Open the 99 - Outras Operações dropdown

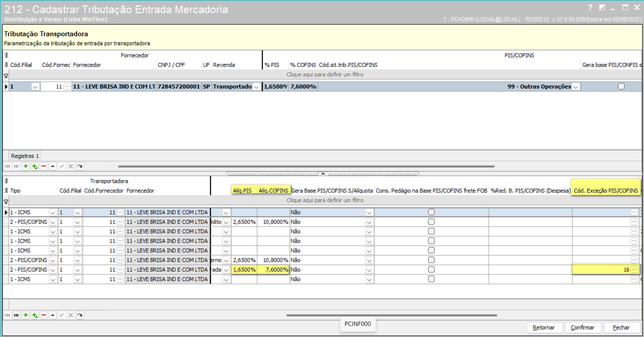576,87
